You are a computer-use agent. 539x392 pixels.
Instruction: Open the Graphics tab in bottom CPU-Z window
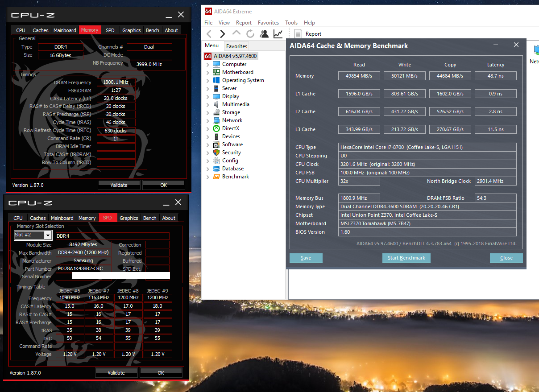129,218
